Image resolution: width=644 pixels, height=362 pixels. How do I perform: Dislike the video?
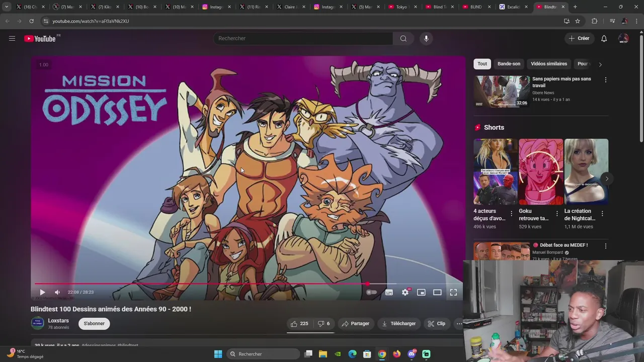(x=324, y=324)
